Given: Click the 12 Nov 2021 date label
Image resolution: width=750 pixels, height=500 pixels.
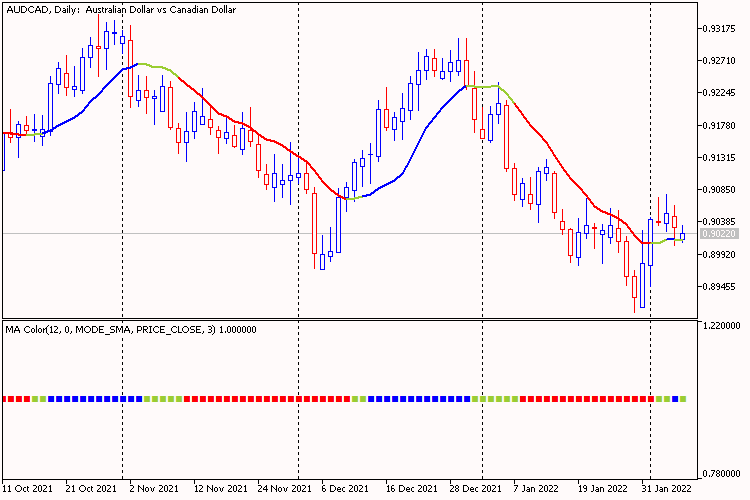Looking at the screenshot, I should (221, 489).
